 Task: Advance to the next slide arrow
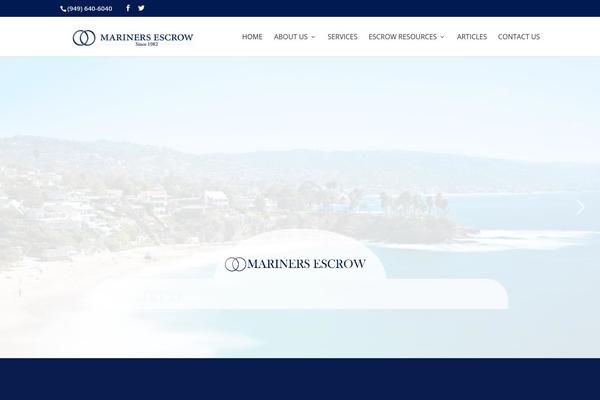pyautogui.click(x=580, y=208)
